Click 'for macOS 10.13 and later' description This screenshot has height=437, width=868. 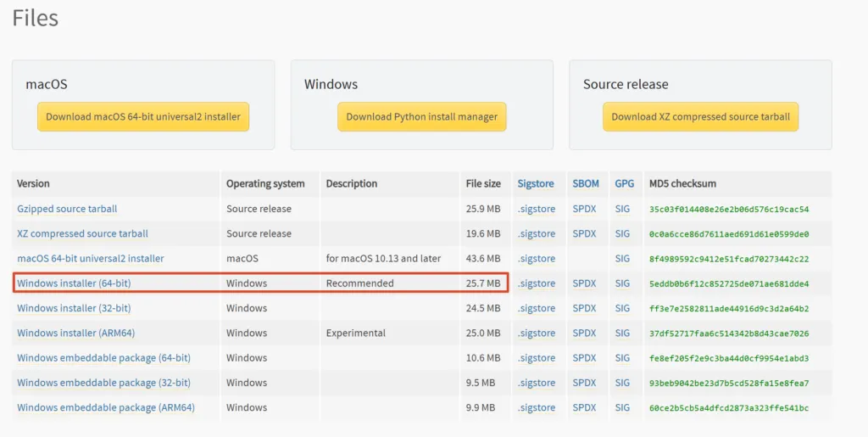tap(384, 259)
